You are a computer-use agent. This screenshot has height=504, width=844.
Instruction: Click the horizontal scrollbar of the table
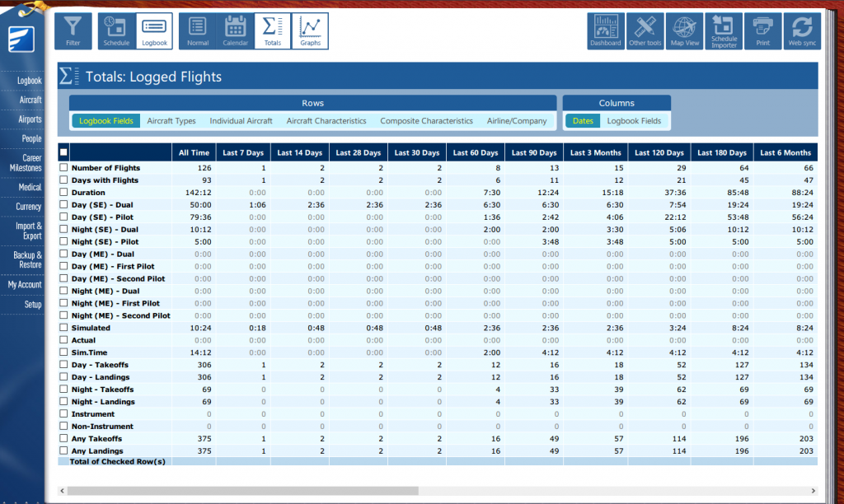click(x=243, y=490)
